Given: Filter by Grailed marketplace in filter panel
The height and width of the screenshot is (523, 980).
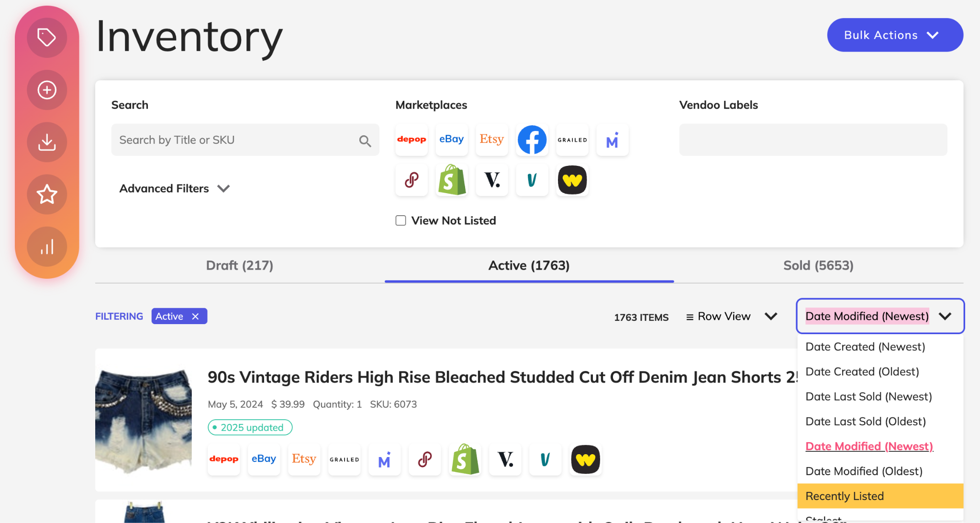Looking at the screenshot, I should coord(572,140).
